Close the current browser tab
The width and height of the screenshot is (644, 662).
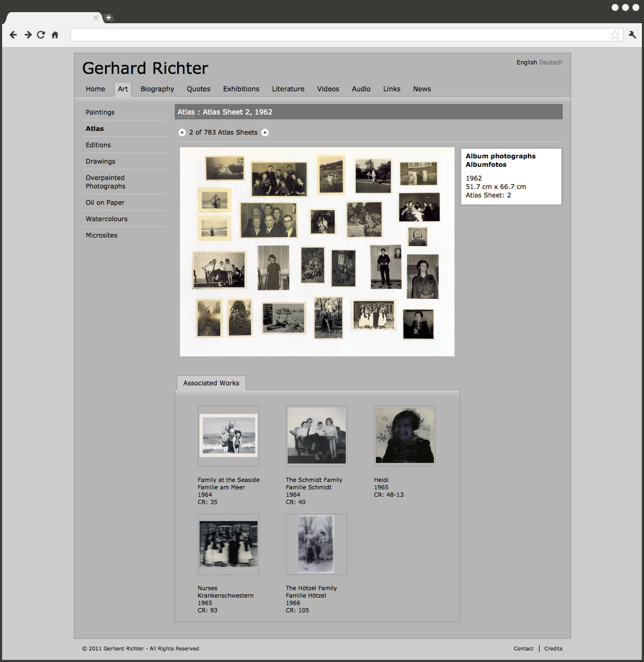pyautogui.click(x=96, y=17)
